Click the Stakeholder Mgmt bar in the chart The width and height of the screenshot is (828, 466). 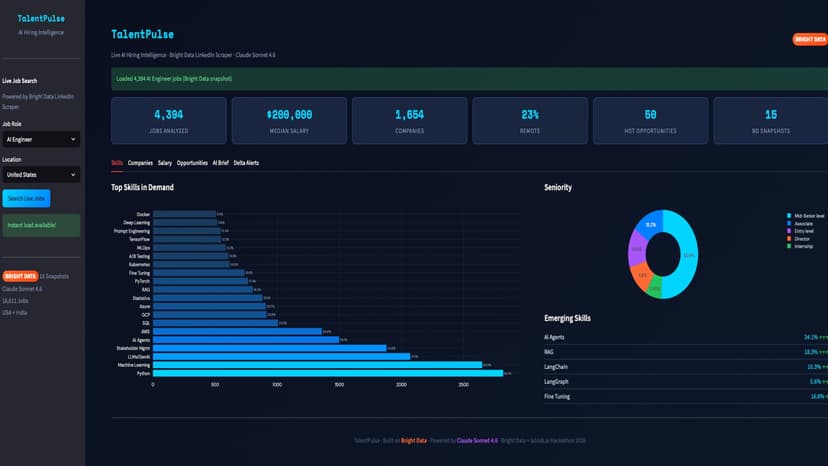(x=270, y=348)
